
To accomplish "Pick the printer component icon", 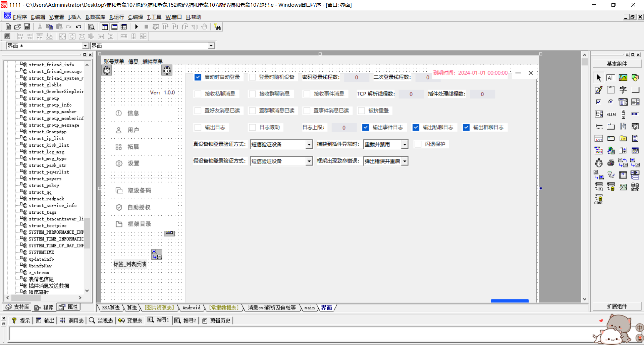I will [x=611, y=163].
